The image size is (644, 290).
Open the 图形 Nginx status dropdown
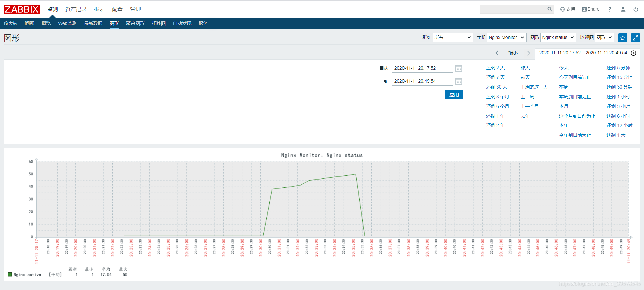(558, 37)
